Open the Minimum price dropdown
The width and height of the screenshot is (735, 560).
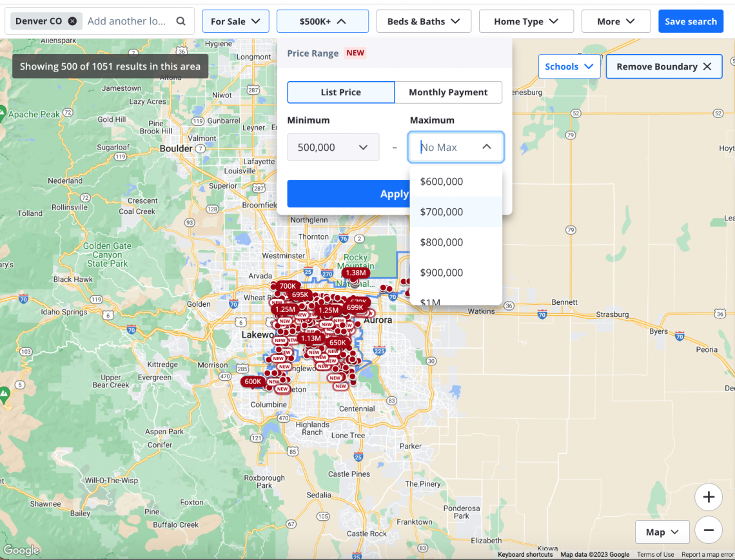click(333, 147)
